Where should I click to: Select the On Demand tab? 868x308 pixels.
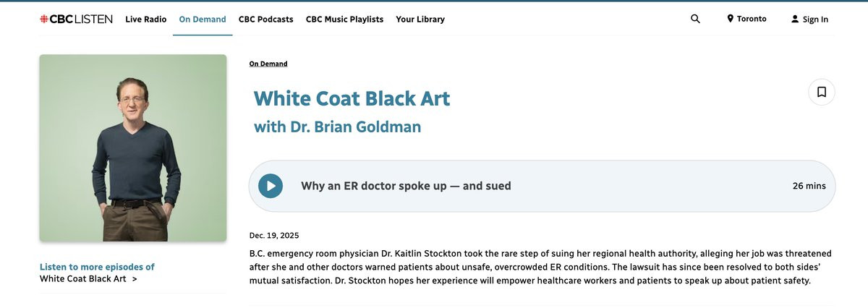pyautogui.click(x=203, y=19)
